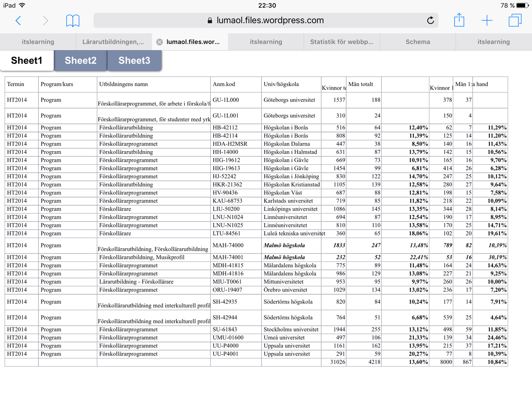Screen dimensions: 532x399
Task: Add a new tab with plus icon
Action: (486, 20)
